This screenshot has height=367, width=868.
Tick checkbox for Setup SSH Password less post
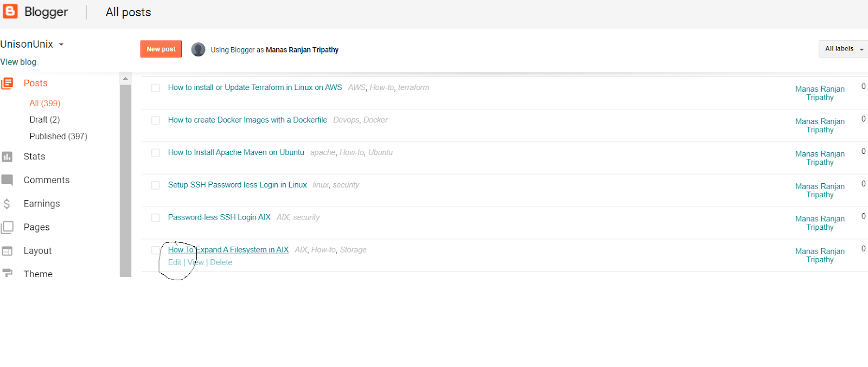(156, 185)
